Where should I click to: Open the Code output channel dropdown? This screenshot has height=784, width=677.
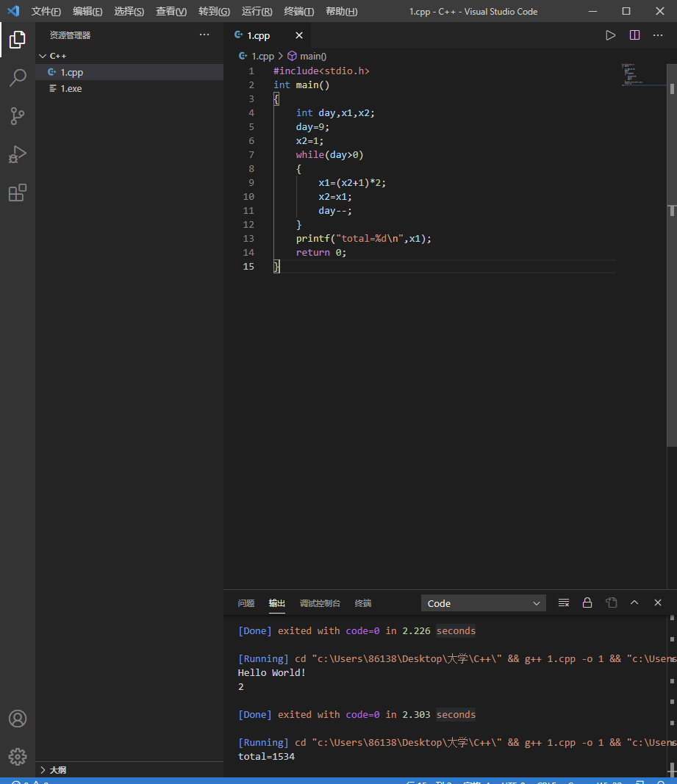(x=484, y=603)
